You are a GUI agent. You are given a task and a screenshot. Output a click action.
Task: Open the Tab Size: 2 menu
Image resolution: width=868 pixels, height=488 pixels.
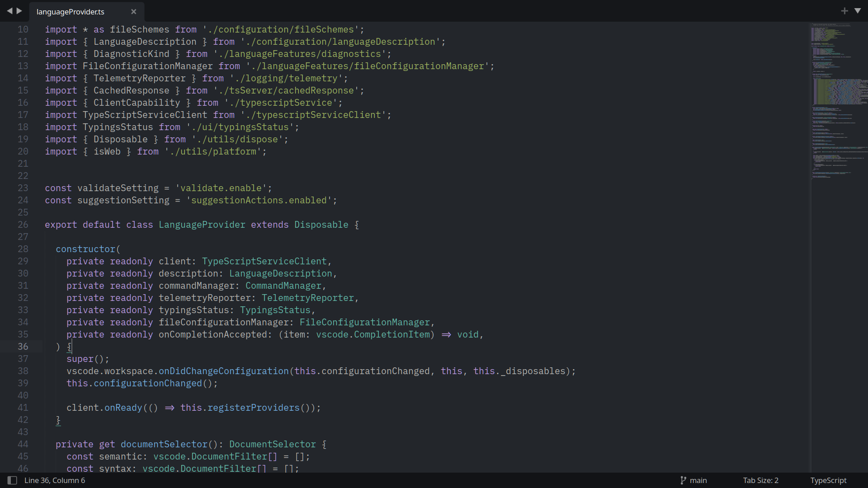[x=760, y=480]
